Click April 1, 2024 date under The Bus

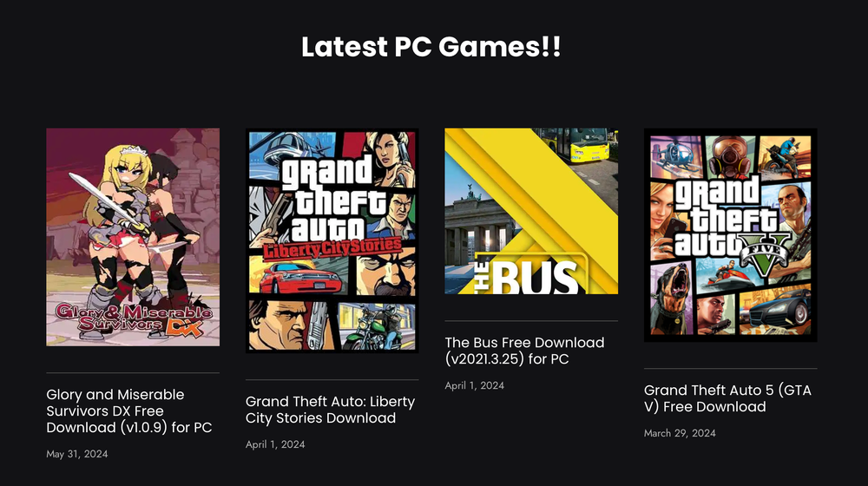(x=475, y=385)
